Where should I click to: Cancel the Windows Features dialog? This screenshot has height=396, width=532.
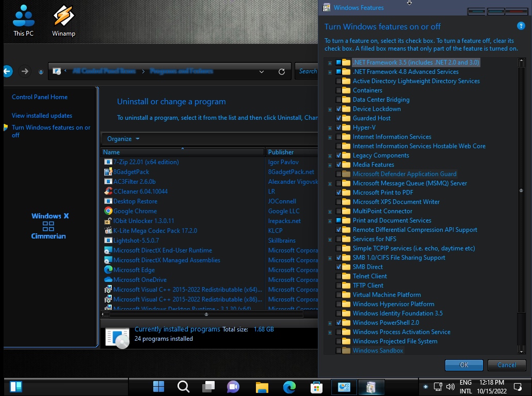(x=507, y=365)
